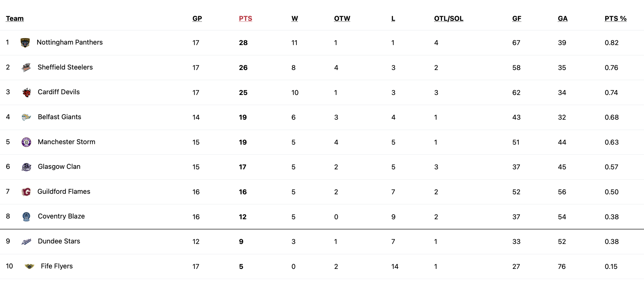Click the Dundee Stars team logo

click(26, 241)
